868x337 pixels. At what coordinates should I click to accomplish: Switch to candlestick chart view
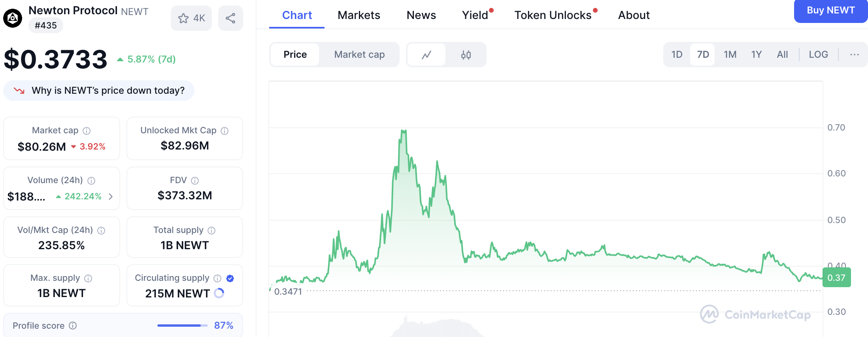[466, 55]
